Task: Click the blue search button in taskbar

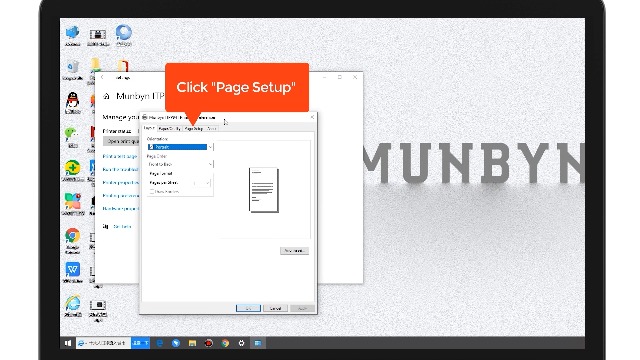Action: coord(141,343)
